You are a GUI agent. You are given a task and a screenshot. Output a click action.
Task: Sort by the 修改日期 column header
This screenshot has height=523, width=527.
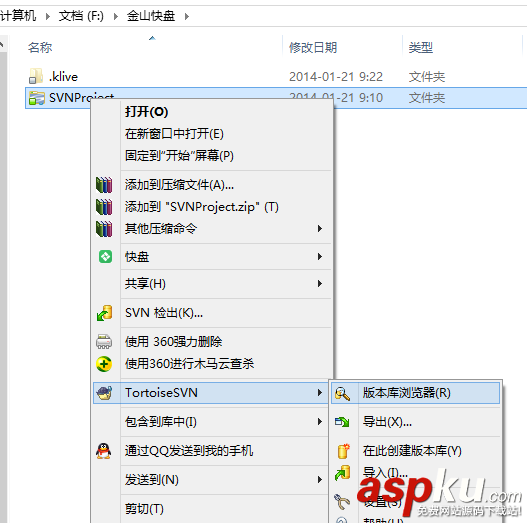tap(313, 47)
